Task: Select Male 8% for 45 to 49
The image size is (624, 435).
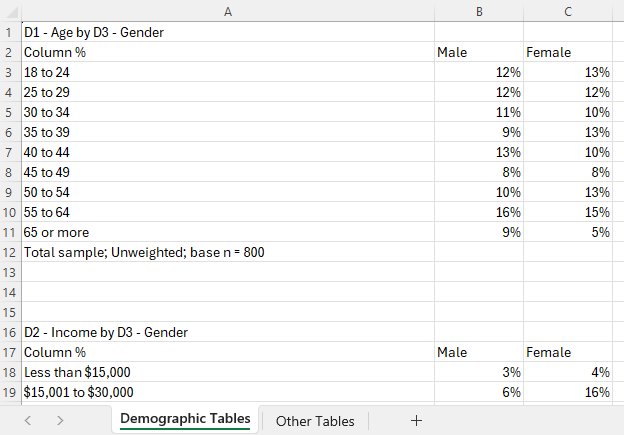Action: 479,172
